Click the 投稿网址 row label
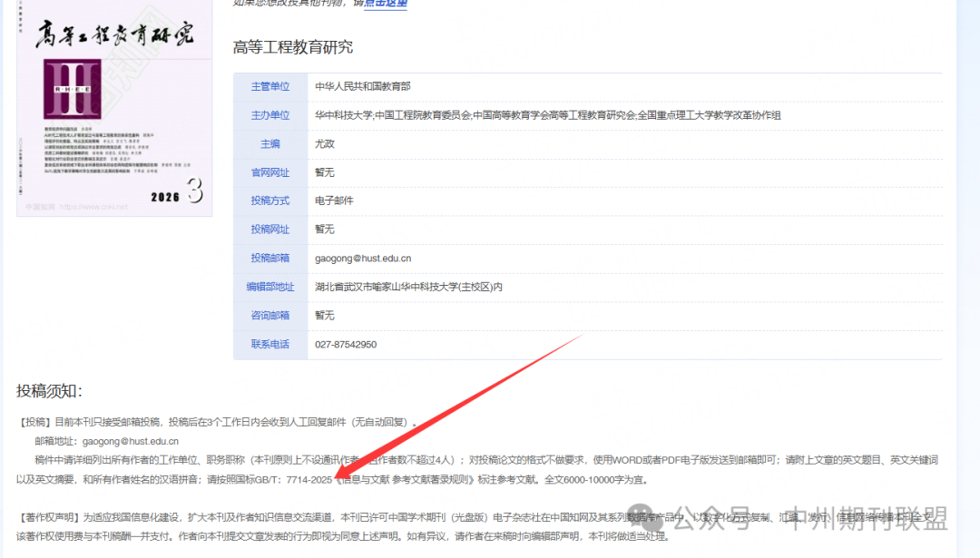The height and width of the screenshot is (558, 980). 270,230
